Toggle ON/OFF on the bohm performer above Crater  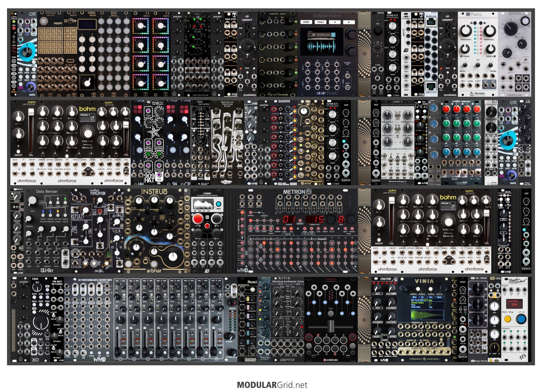pos(379,240)
